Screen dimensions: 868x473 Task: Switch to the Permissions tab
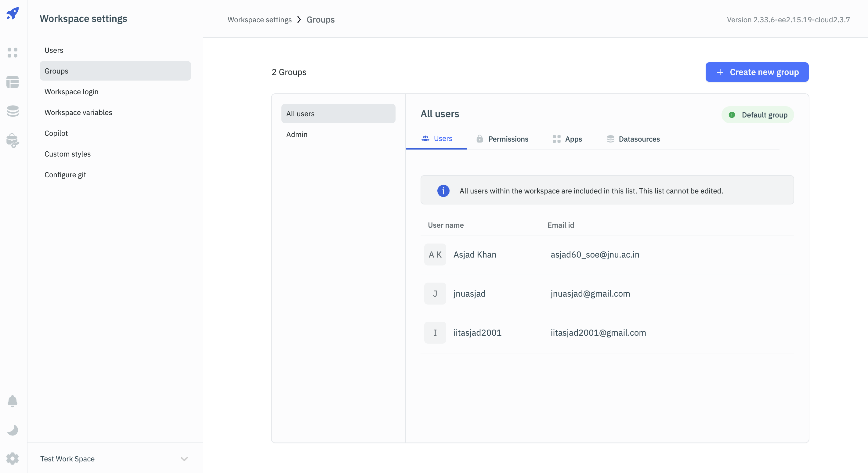coord(502,139)
